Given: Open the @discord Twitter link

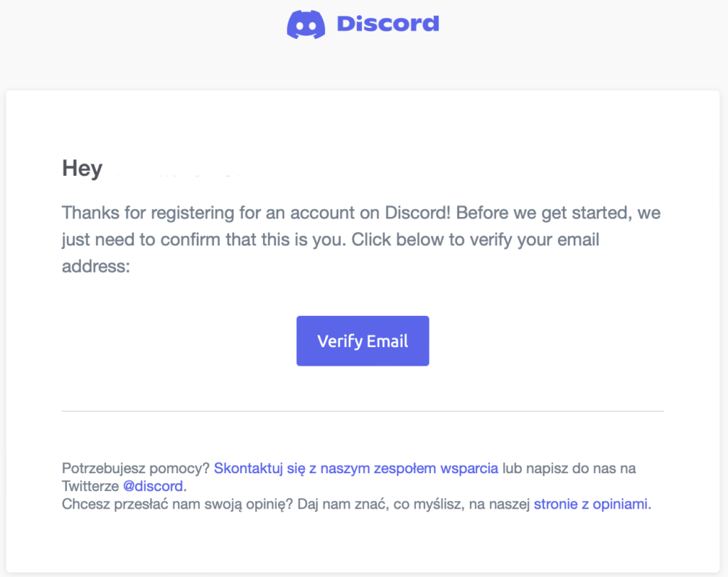Looking at the screenshot, I should pos(153,486).
